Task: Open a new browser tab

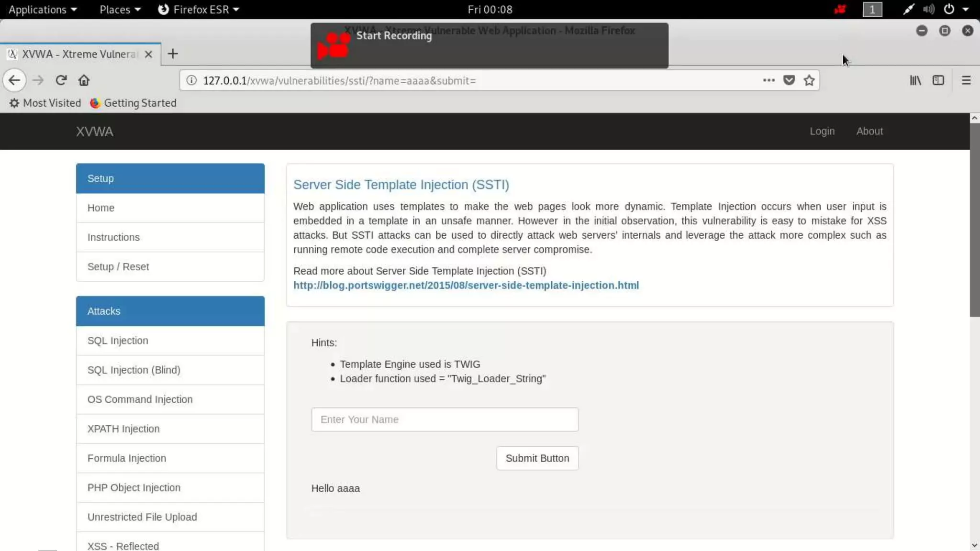Action: point(173,54)
